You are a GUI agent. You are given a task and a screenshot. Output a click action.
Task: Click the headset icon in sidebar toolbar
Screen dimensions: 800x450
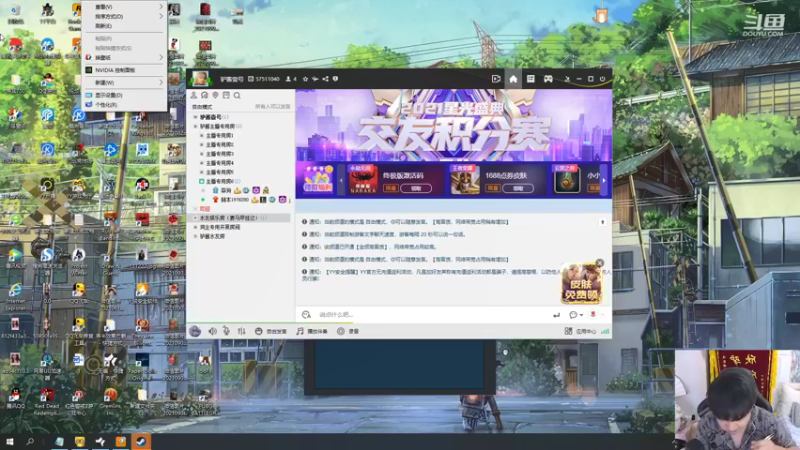[205, 95]
